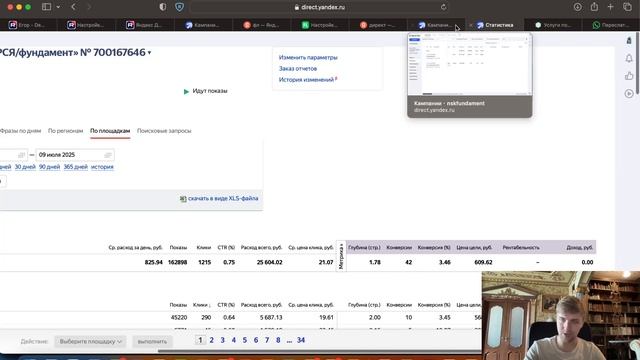Open the Изменить параметры link
The height and width of the screenshot is (360, 640).
click(308, 58)
